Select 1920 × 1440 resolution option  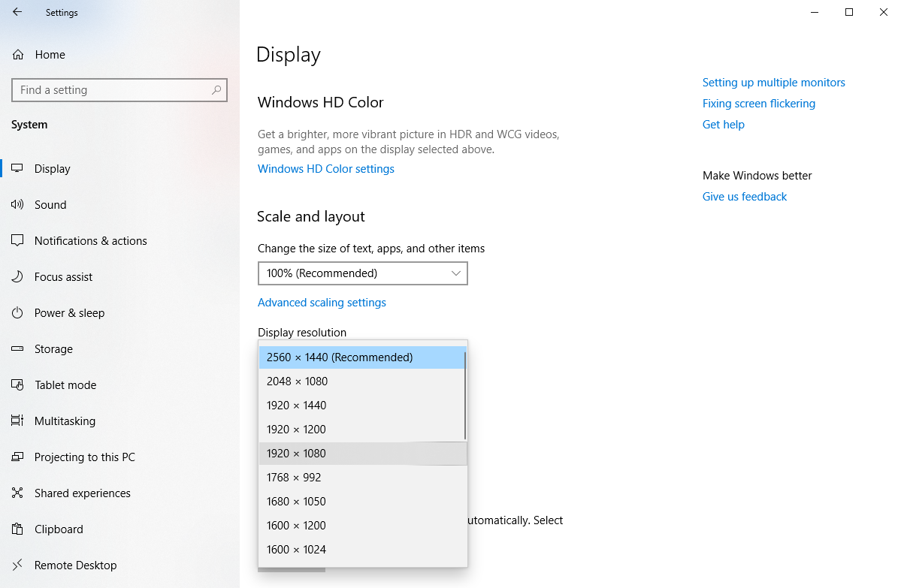coord(363,406)
